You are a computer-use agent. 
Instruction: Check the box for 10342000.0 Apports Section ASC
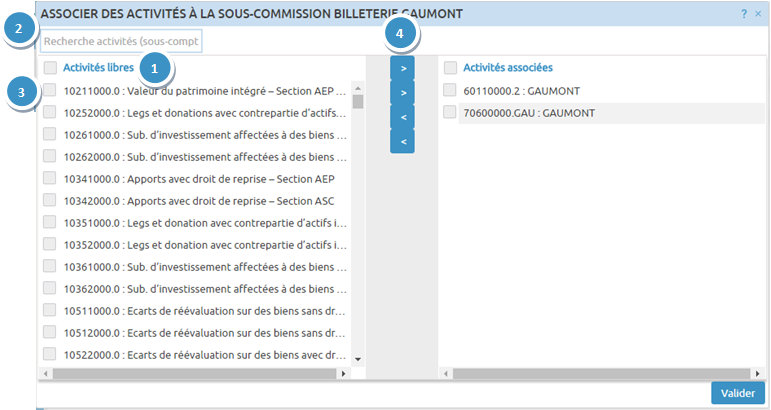49,200
